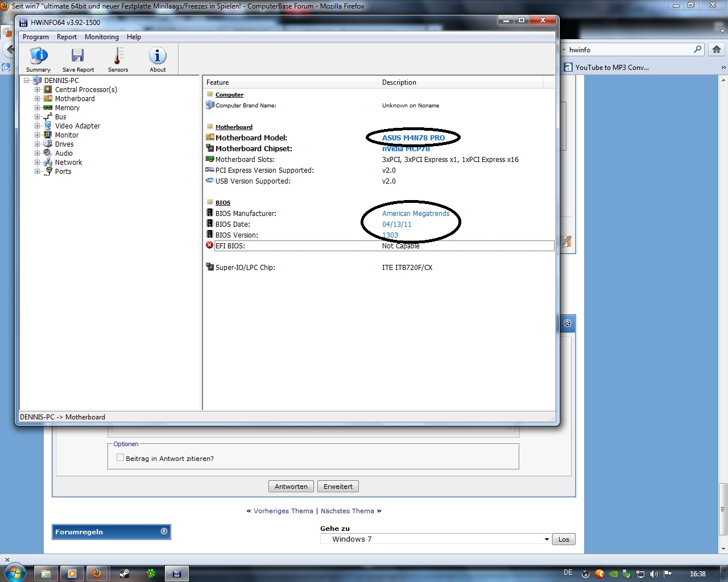Image resolution: width=728 pixels, height=582 pixels.
Task: Click the Antworten button
Action: [291, 487]
